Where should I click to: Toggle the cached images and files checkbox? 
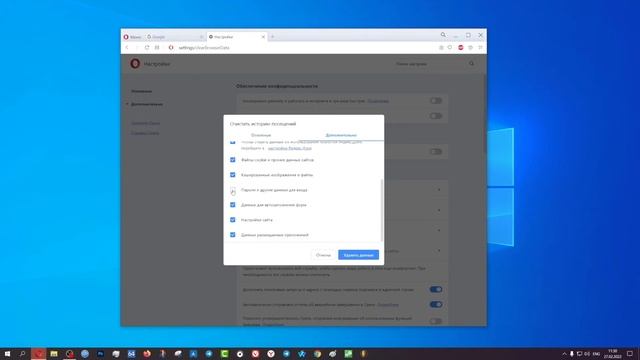[x=233, y=175]
